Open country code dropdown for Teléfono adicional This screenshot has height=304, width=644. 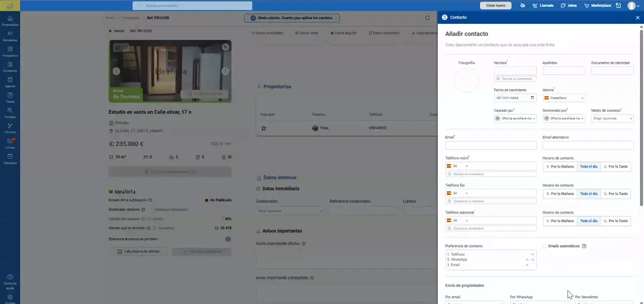tap(457, 220)
